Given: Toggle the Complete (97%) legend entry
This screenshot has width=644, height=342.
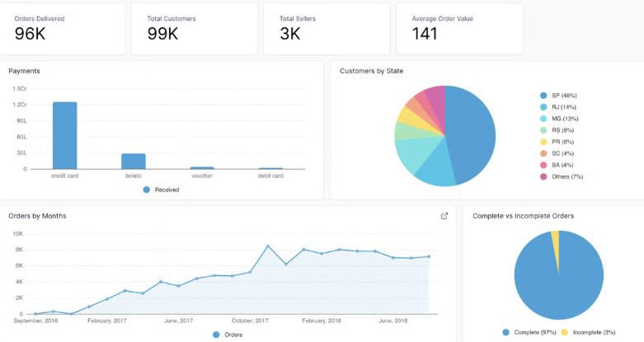Looking at the screenshot, I should [x=529, y=332].
